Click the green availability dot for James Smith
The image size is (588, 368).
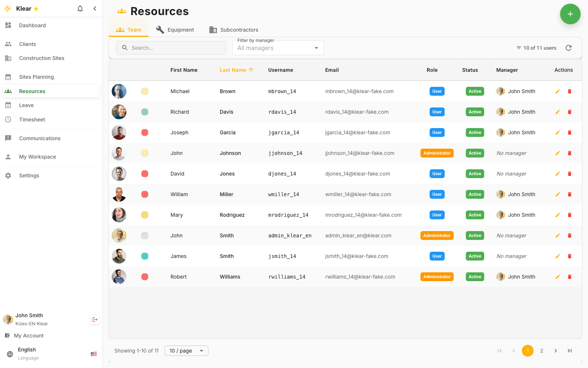coord(145,256)
